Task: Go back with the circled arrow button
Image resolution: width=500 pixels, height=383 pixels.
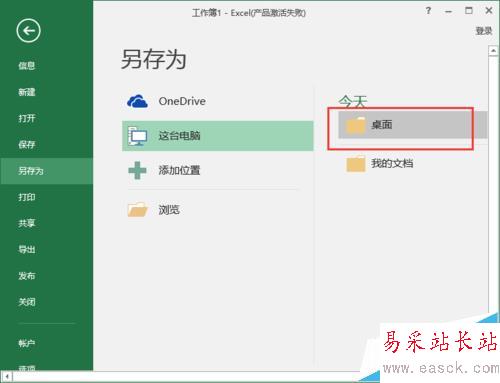Action: 28,31
